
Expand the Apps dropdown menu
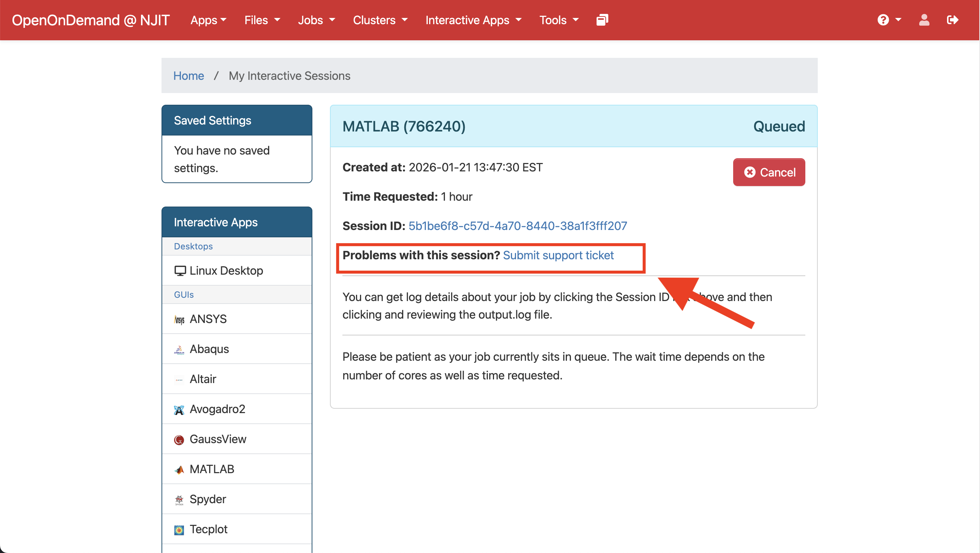click(208, 20)
